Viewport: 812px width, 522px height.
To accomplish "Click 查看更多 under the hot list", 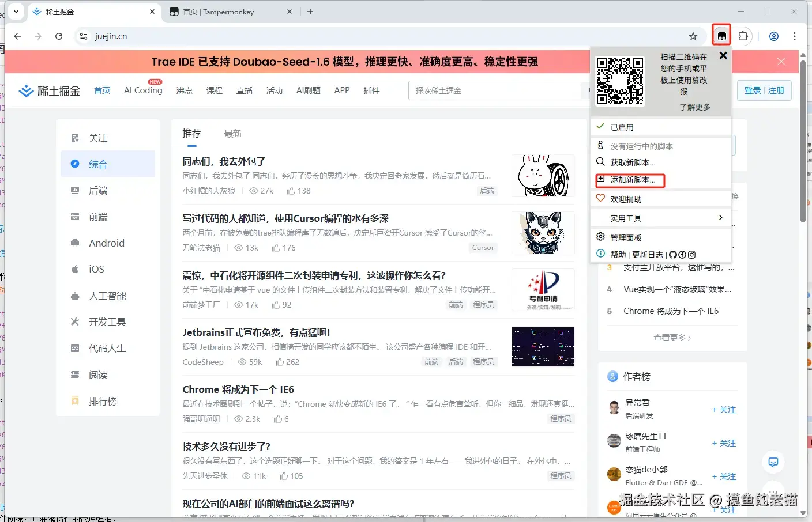I will 672,338.
